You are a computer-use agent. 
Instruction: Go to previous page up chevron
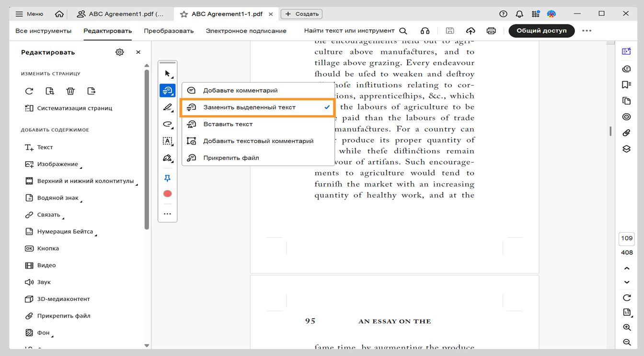(x=627, y=268)
